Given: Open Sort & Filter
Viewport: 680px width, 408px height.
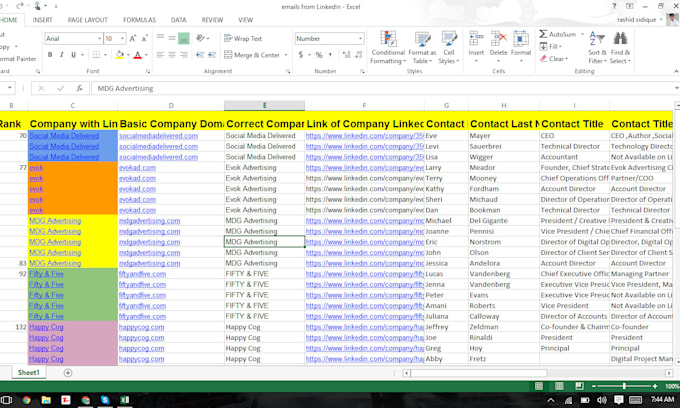Looking at the screenshot, I should coord(597,47).
